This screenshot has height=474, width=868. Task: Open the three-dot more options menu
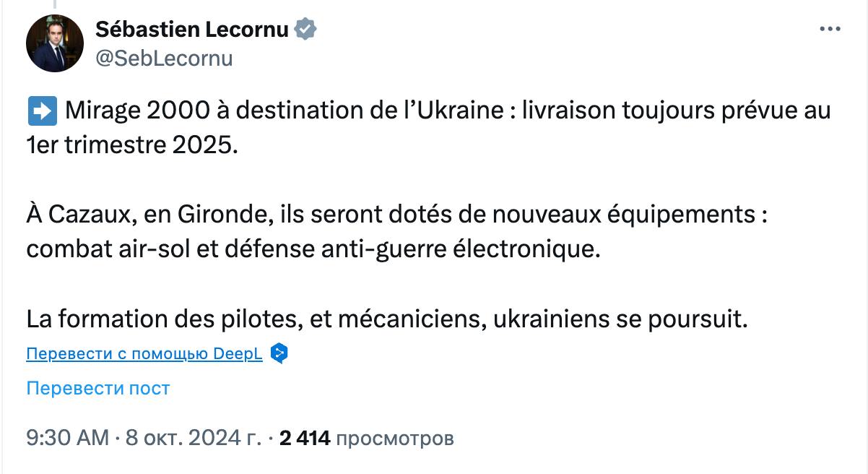tap(829, 29)
